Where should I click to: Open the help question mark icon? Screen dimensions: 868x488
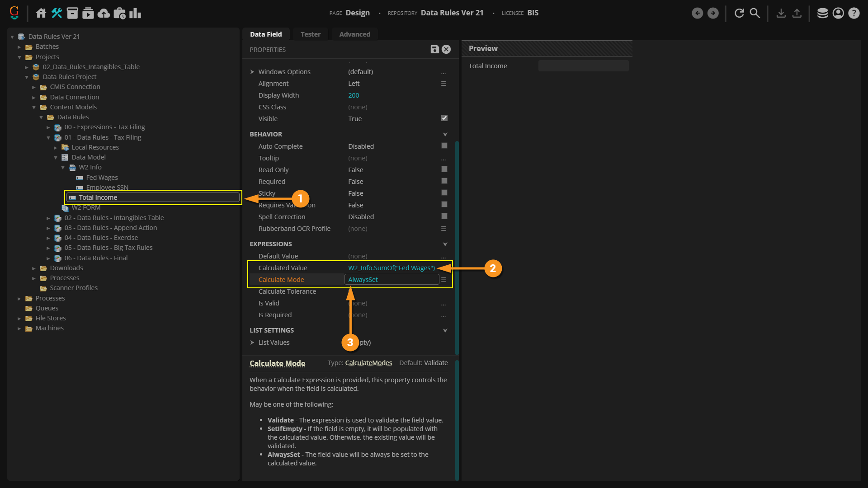[854, 13]
